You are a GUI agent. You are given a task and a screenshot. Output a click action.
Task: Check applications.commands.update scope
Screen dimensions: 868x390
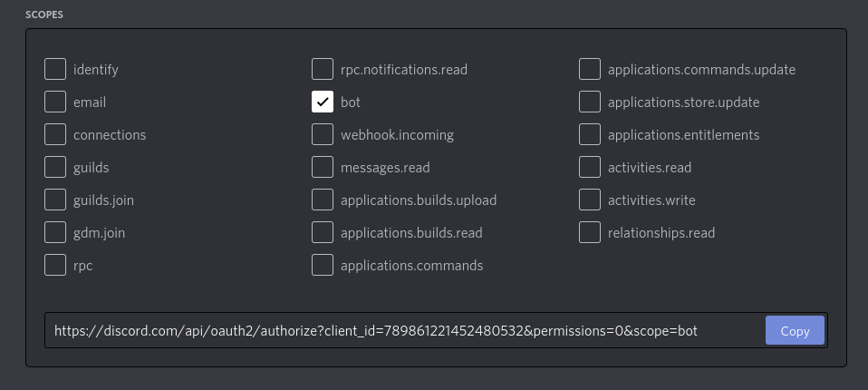tap(590, 70)
